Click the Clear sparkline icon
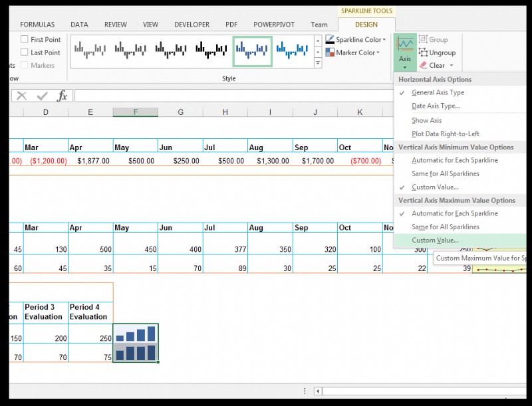Image resolution: width=532 pixels, height=406 pixels. pyautogui.click(x=424, y=65)
